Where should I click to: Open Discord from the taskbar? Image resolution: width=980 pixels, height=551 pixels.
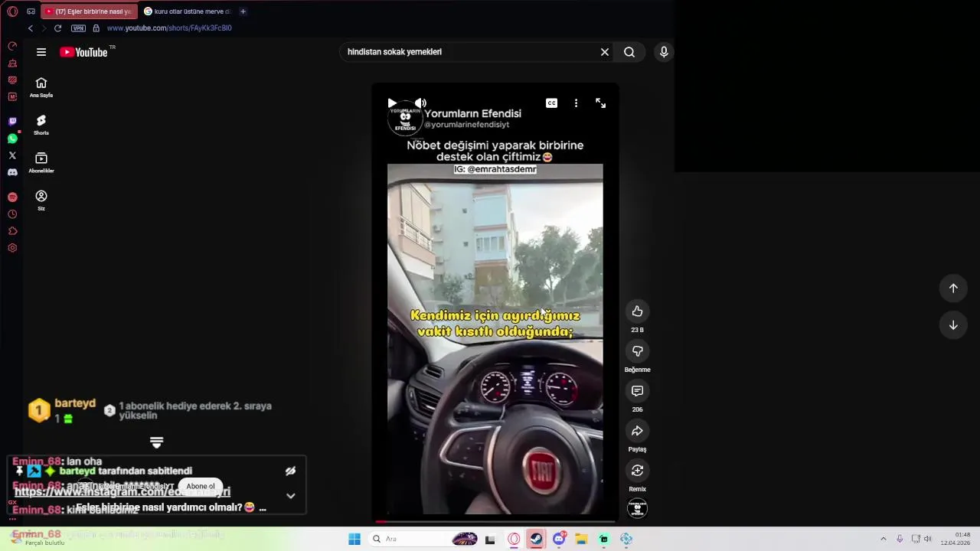(559, 539)
